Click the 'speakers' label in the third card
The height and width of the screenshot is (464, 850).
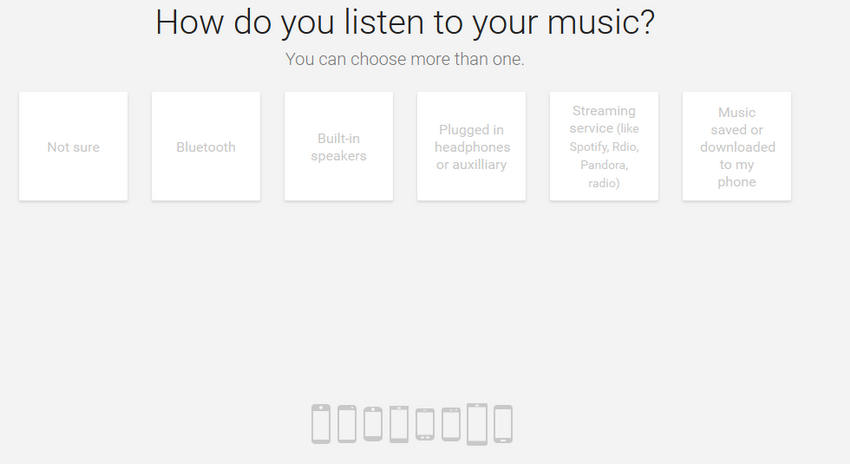[x=339, y=156]
